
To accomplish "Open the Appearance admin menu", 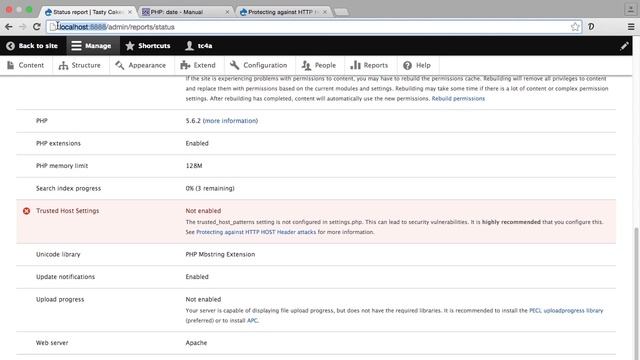I will coord(140,65).
